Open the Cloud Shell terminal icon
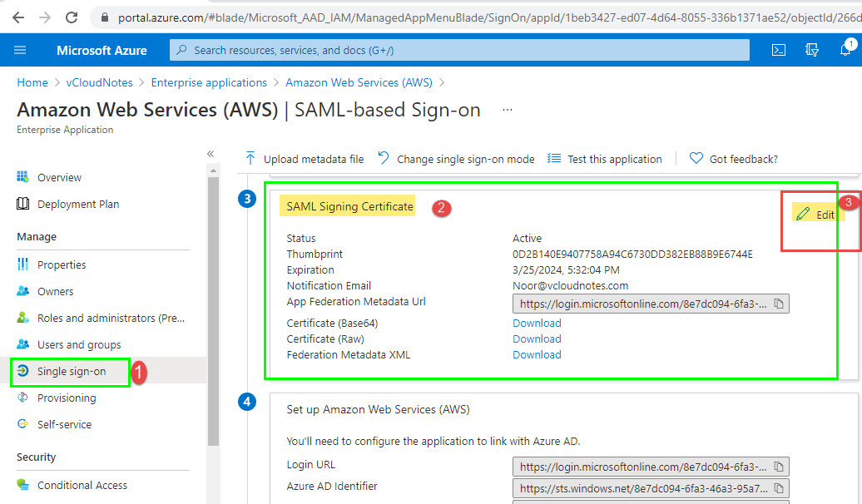Screen dimensions: 862x504 tap(779, 50)
